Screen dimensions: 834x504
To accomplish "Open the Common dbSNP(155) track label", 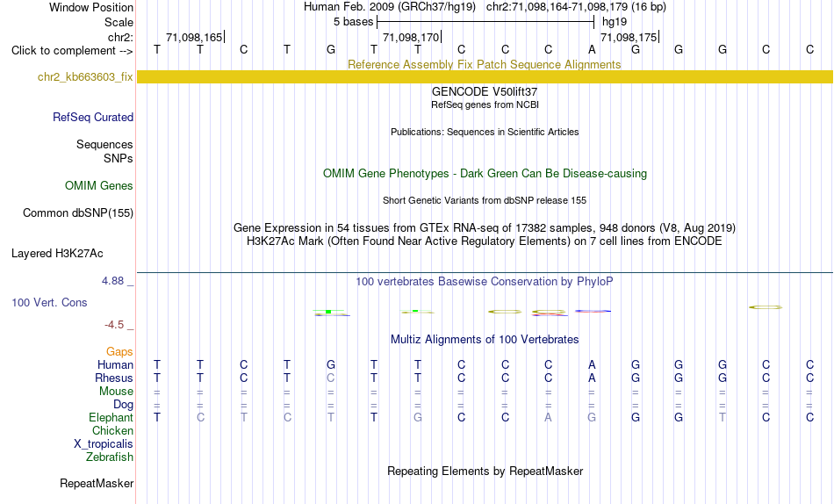I will click(77, 212).
